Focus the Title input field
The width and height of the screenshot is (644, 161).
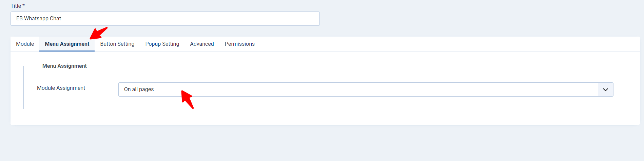[165, 19]
